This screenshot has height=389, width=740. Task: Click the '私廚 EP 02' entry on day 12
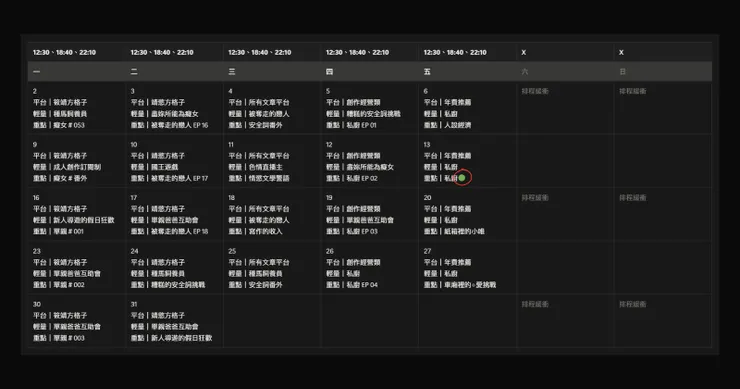pyautogui.click(x=362, y=178)
